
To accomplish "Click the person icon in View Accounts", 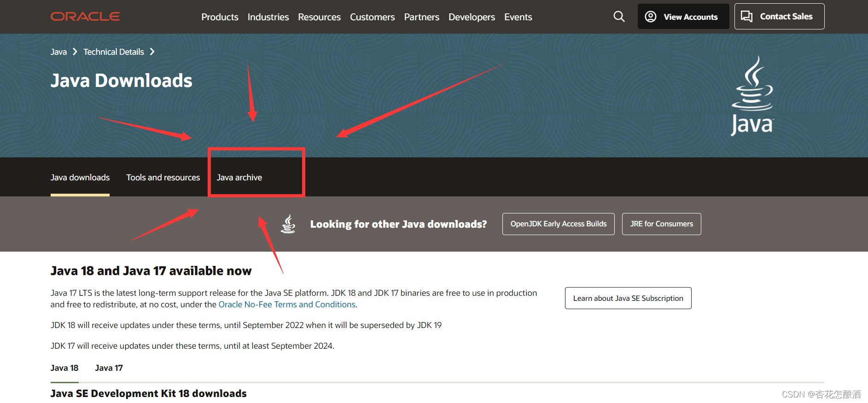I will (651, 17).
